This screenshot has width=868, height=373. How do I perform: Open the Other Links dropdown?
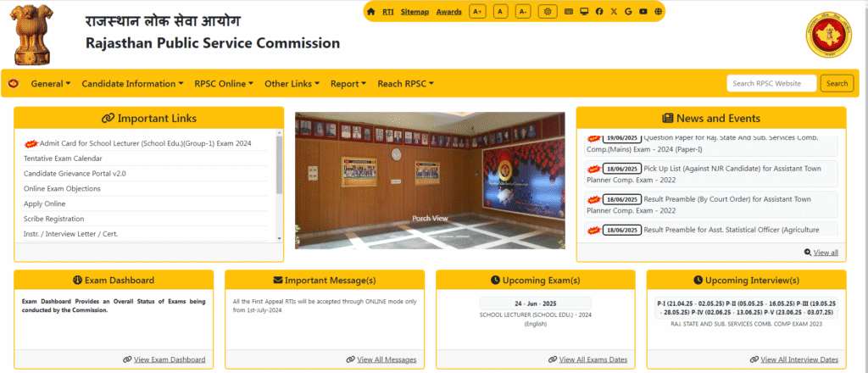(292, 84)
